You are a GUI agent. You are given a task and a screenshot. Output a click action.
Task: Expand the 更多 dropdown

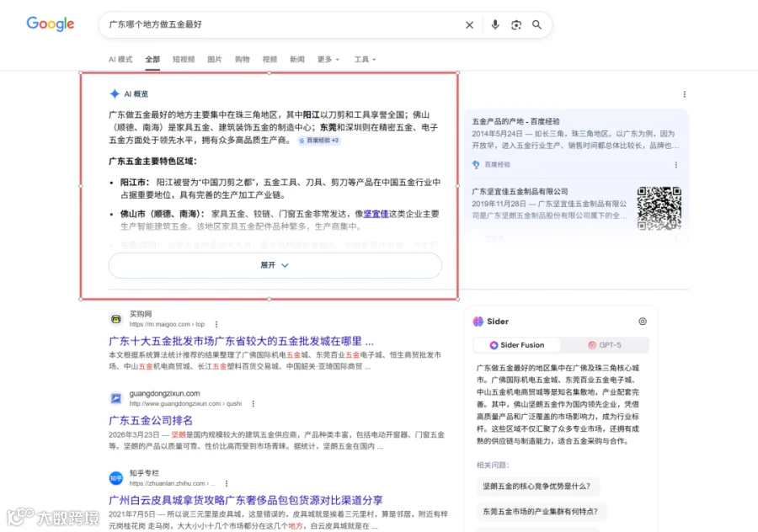[x=328, y=60]
